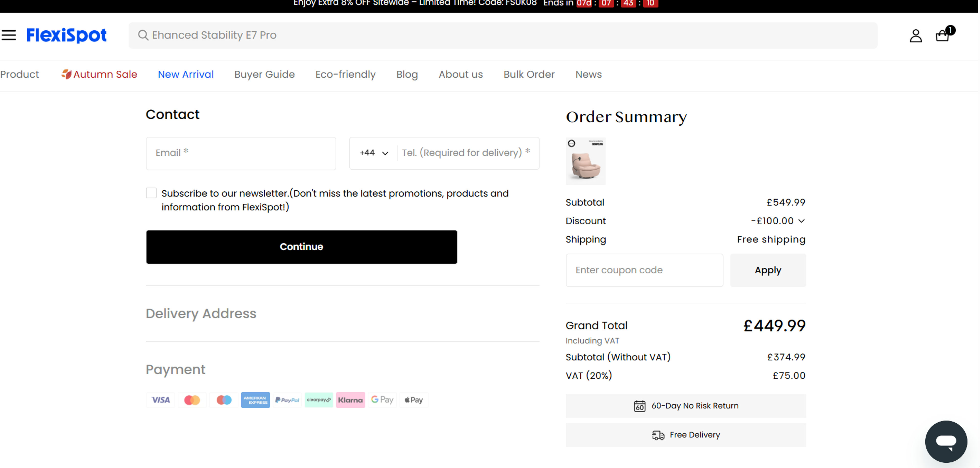Select the Apple Pay payment icon

pyautogui.click(x=413, y=400)
